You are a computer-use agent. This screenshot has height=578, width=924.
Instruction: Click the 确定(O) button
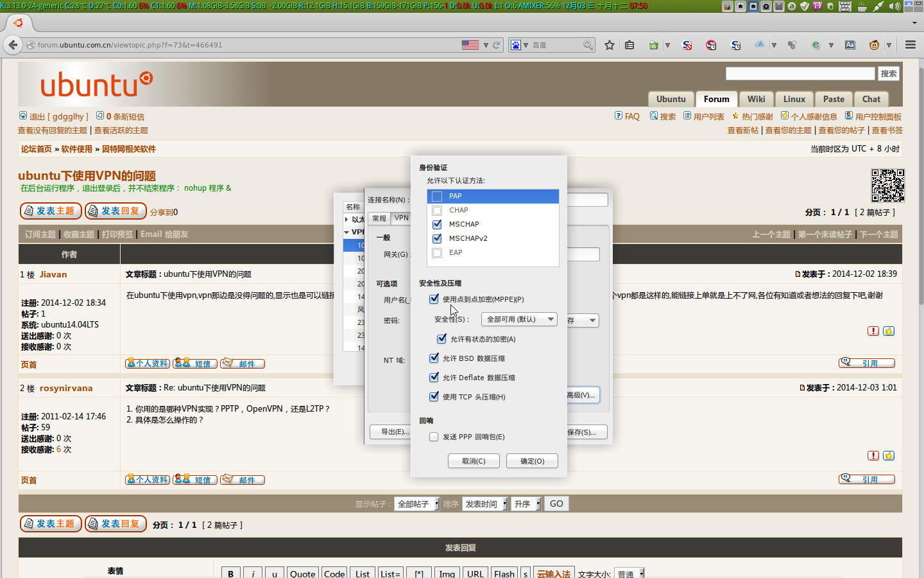[532, 461]
